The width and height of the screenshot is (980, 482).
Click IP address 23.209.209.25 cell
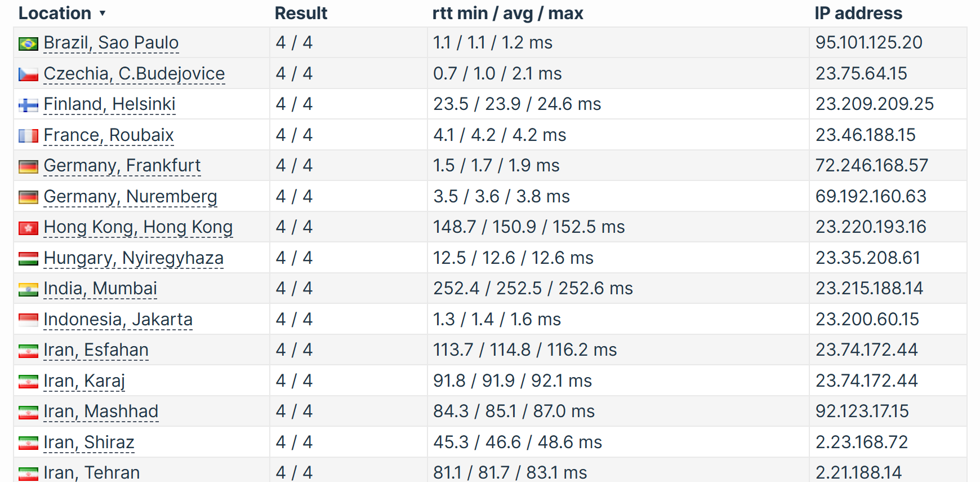click(x=874, y=104)
